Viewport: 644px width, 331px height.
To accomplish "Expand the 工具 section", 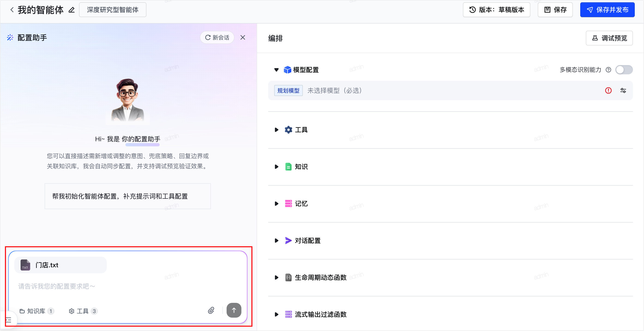I will coord(276,130).
